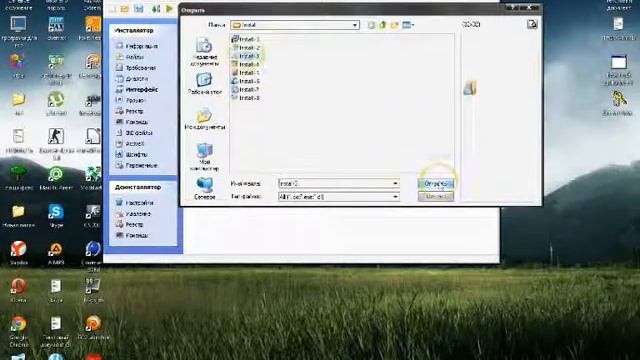Select file Install-4 in list

(245, 64)
